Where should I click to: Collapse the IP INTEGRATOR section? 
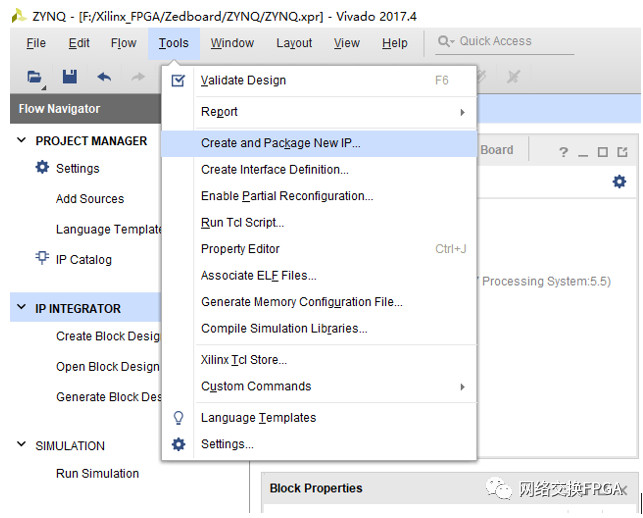click(x=22, y=307)
